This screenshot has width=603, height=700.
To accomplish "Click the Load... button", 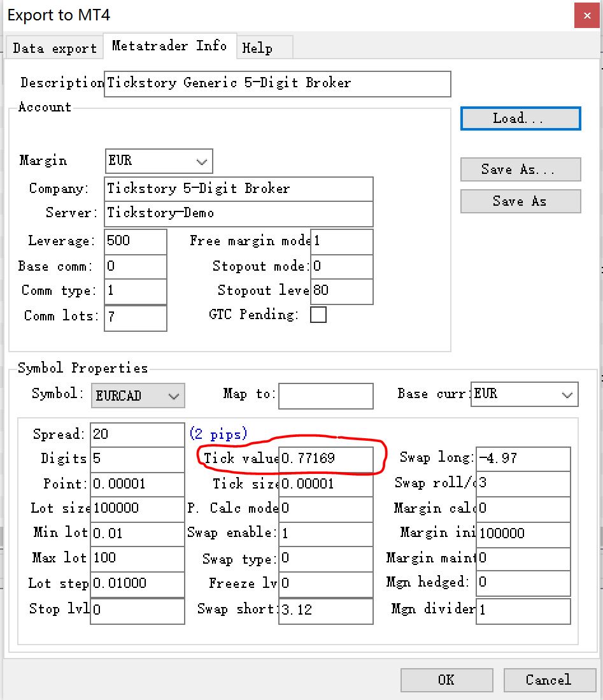I will point(520,118).
